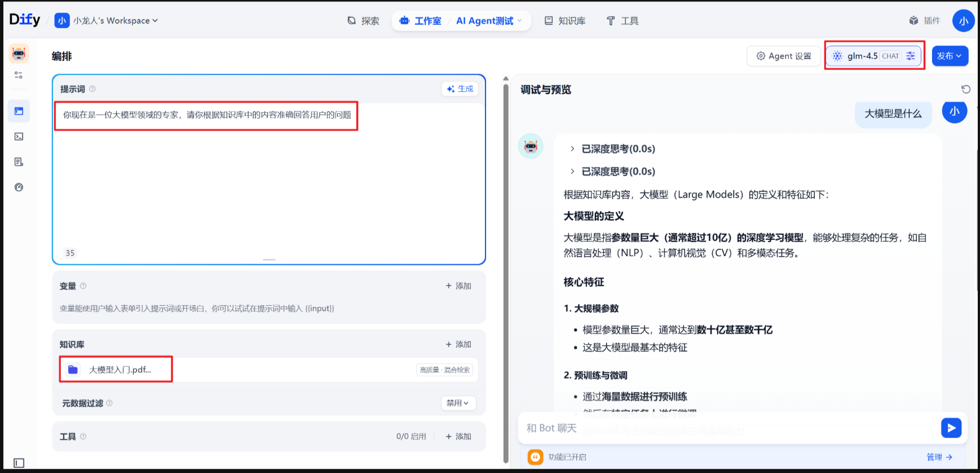Select the 大模型入门.pdf knowledge entry
This screenshot has width=980, height=473.
pos(269,370)
